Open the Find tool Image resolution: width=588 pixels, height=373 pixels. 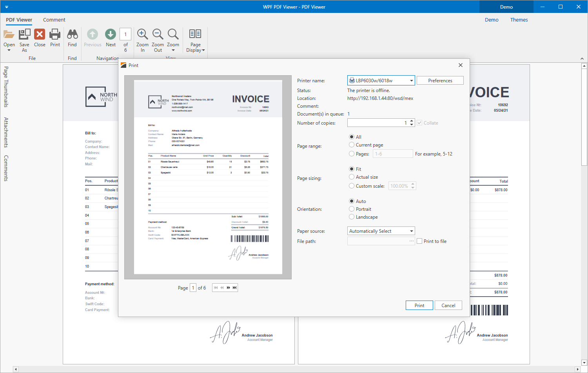(x=72, y=37)
